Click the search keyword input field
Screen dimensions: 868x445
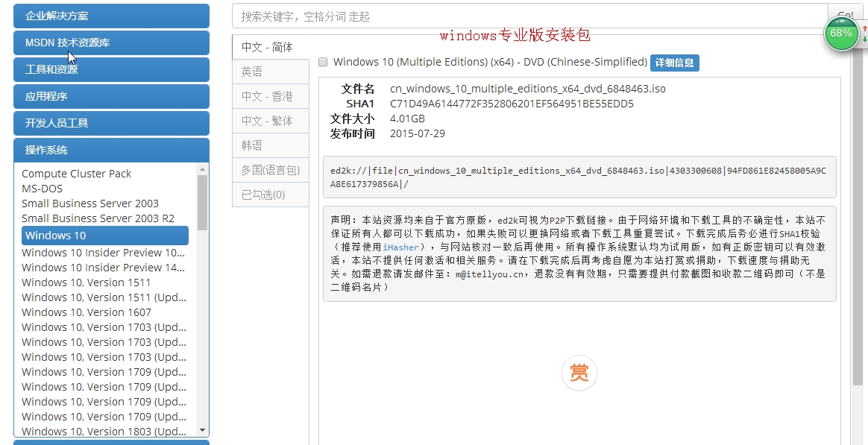[x=529, y=16]
